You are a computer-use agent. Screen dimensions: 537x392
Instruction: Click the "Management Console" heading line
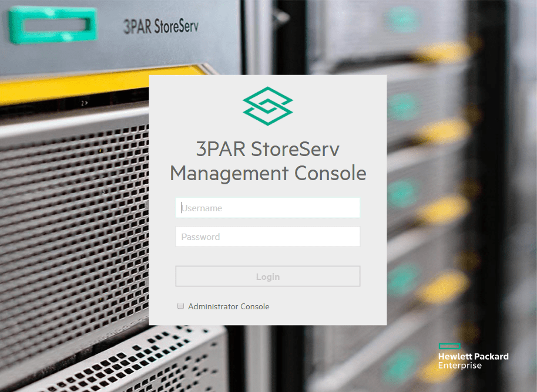[x=268, y=173]
